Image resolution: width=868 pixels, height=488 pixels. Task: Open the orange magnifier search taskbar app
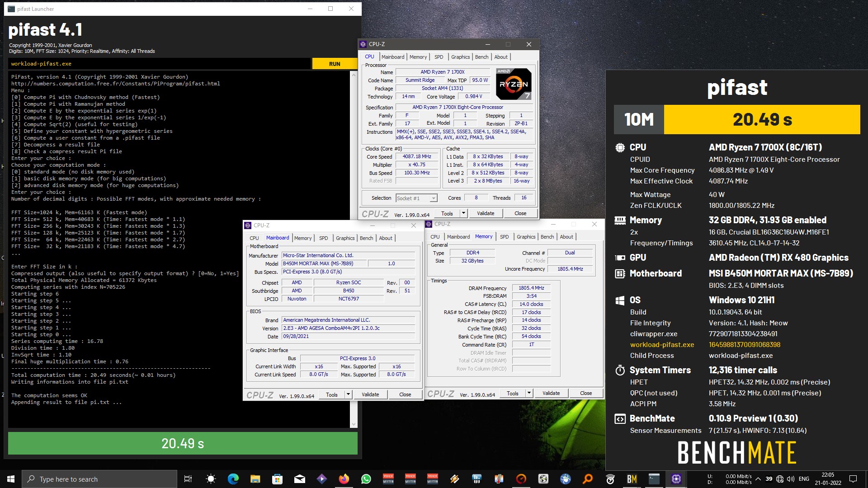click(x=588, y=479)
